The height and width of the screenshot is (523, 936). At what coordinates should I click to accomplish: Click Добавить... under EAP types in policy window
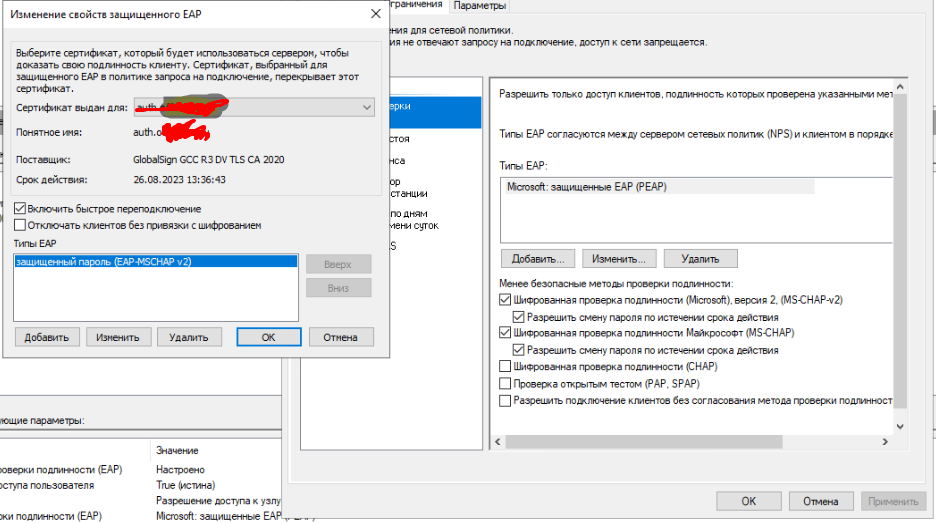pos(538,259)
